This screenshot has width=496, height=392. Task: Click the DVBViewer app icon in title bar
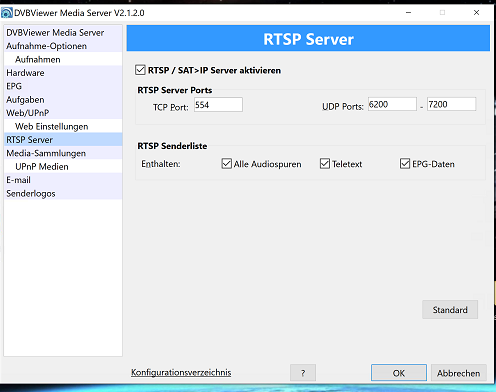pyautogui.click(x=7, y=13)
